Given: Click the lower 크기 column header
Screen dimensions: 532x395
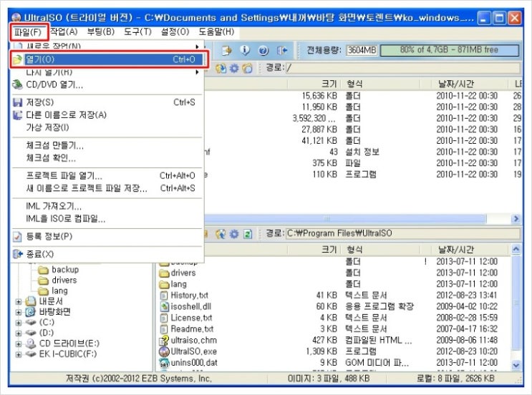Looking at the screenshot, I should tap(314, 250).
